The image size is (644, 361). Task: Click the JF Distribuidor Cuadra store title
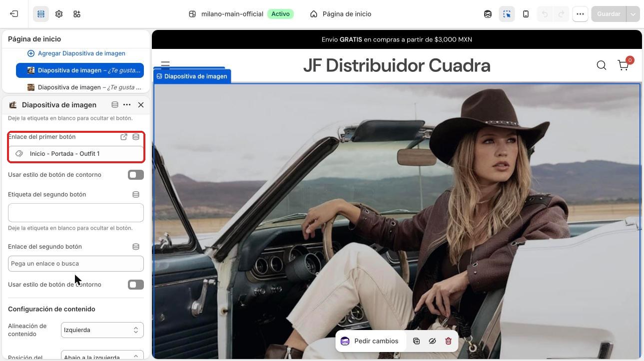pos(397,65)
